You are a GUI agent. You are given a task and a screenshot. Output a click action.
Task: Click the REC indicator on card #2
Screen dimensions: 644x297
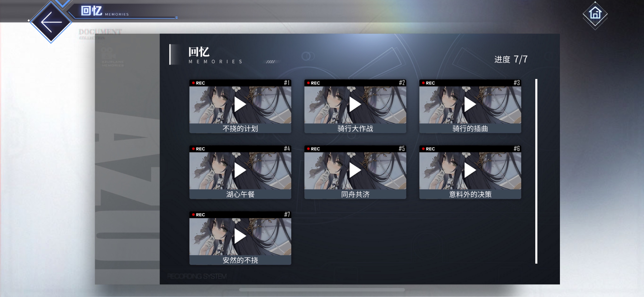pos(313,83)
